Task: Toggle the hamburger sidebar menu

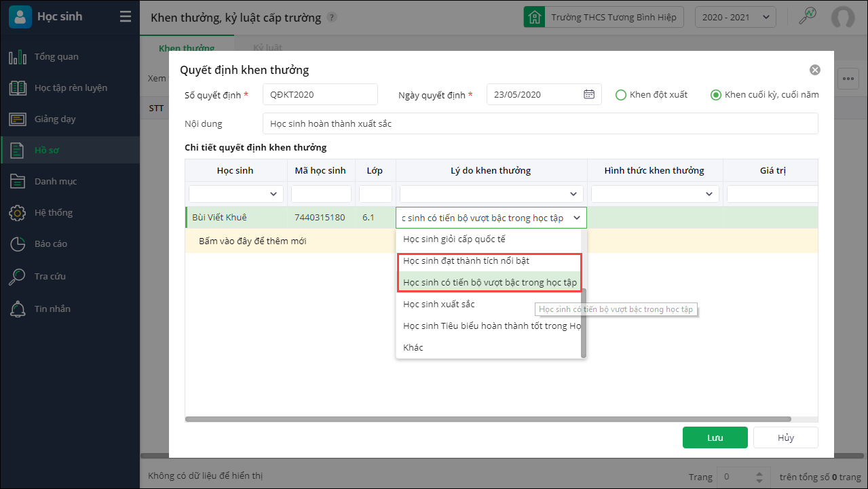Action: coord(126,17)
